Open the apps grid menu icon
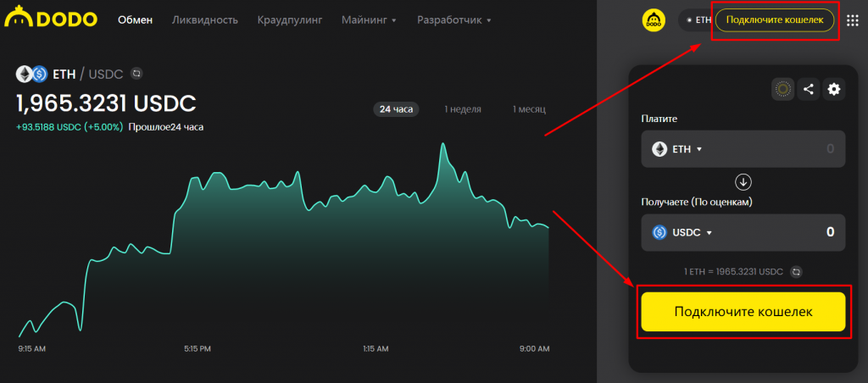This screenshot has height=383, width=868. click(853, 20)
